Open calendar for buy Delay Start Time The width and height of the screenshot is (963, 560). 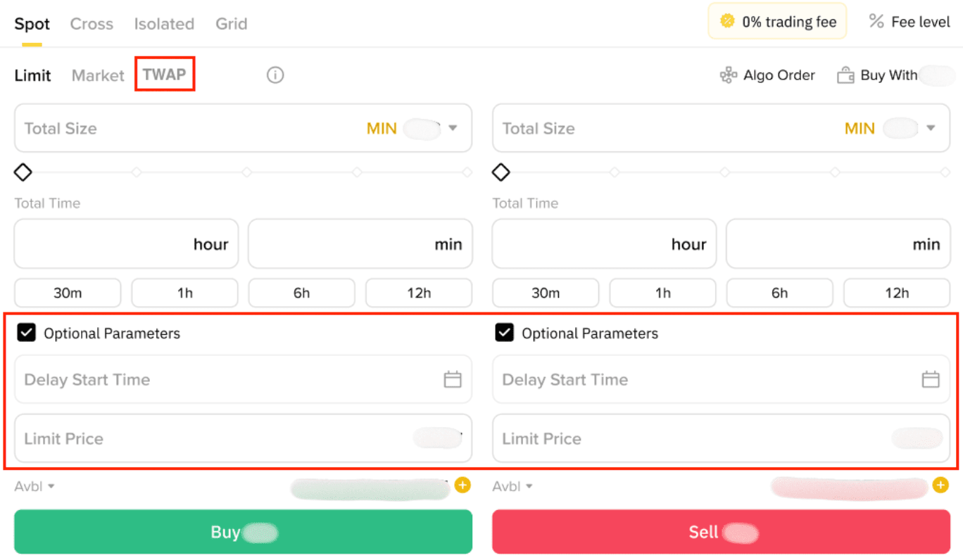pyautogui.click(x=453, y=380)
